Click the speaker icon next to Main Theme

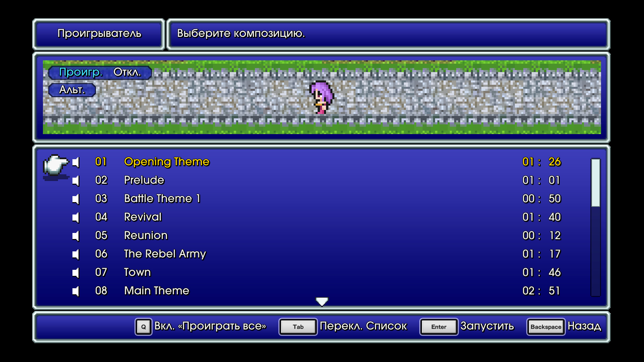[x=76, y=291]
